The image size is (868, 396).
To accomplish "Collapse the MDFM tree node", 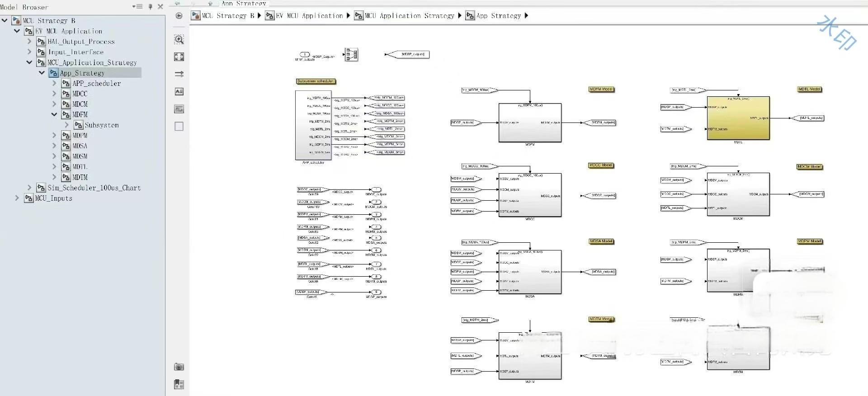I will (x=54, y=114).
